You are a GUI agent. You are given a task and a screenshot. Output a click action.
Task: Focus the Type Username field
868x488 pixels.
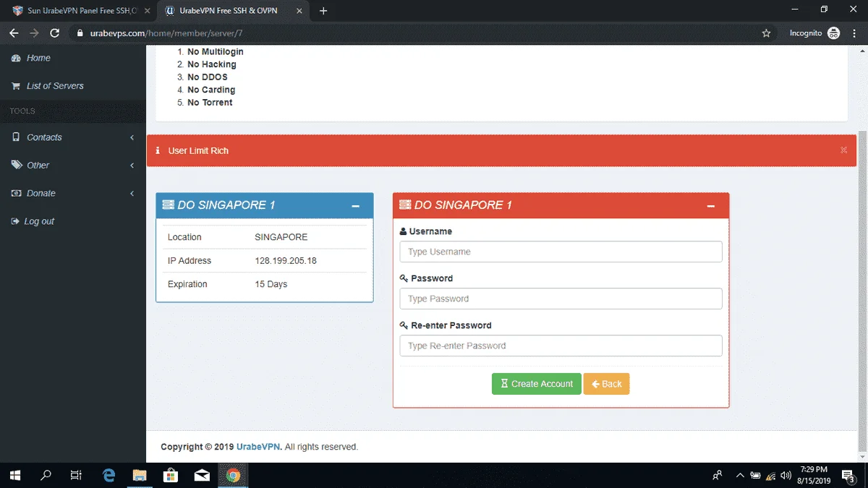pos(561,252)
